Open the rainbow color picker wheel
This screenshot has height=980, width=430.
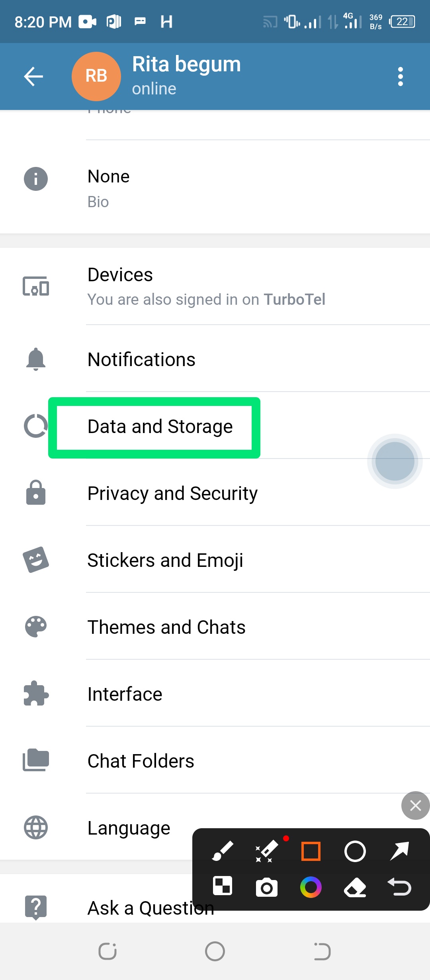pyautogui.click(x=311, y=887)
